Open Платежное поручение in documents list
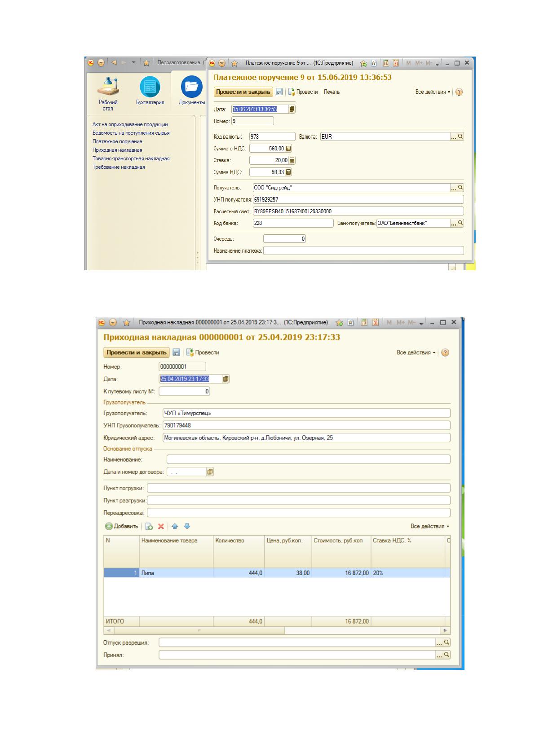The image size is (535, 756). [117, 141]
